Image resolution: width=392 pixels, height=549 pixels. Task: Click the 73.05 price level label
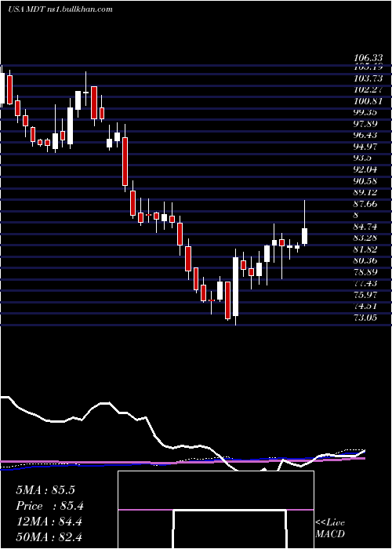pyautogui.click(x=365, y=318)
